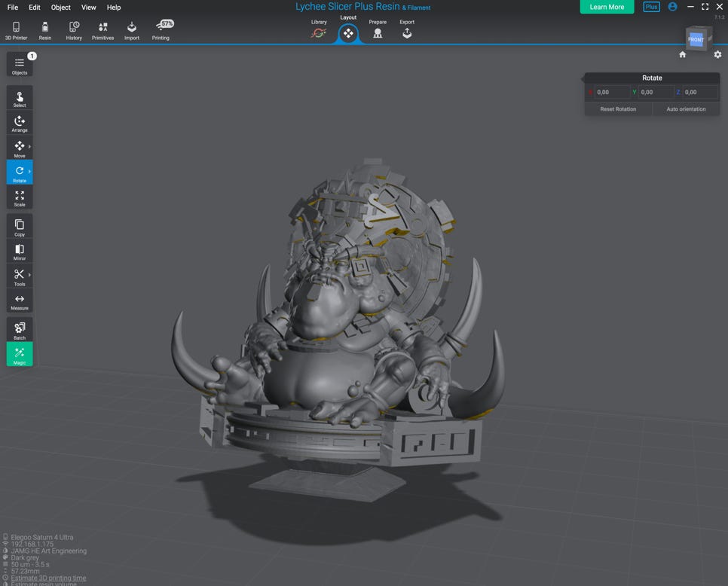Click the X rotation input field
The image size is (728, 586).
click(610, 92)
